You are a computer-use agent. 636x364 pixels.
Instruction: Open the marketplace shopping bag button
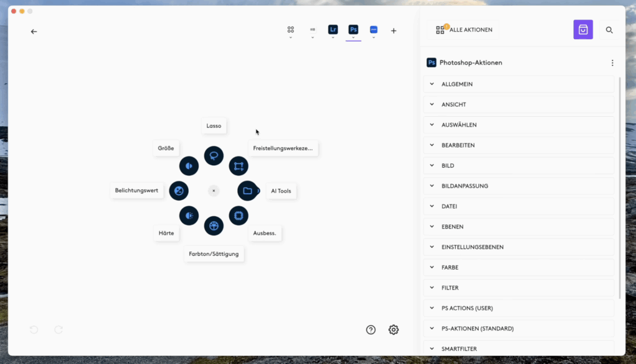tap(583, 30)
